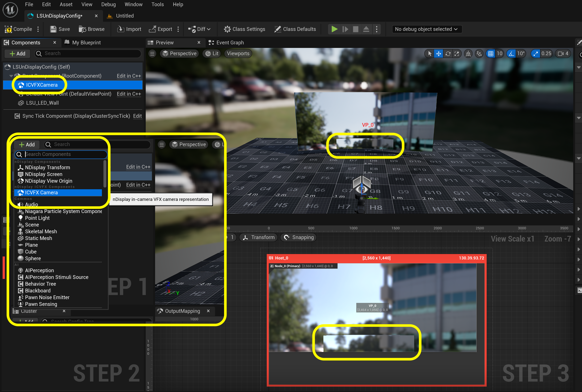Open play mode options three-dot menu

pyautogui.click(x=376, y=29)
